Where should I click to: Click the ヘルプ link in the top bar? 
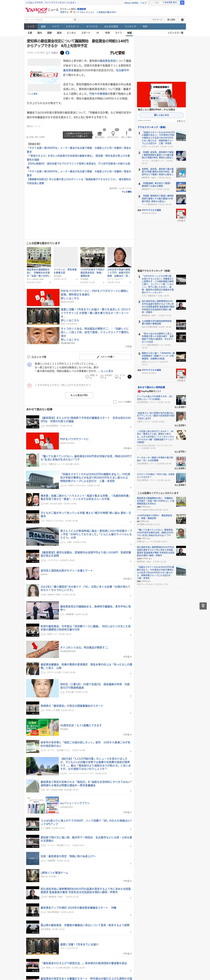(x=143, y=3)
